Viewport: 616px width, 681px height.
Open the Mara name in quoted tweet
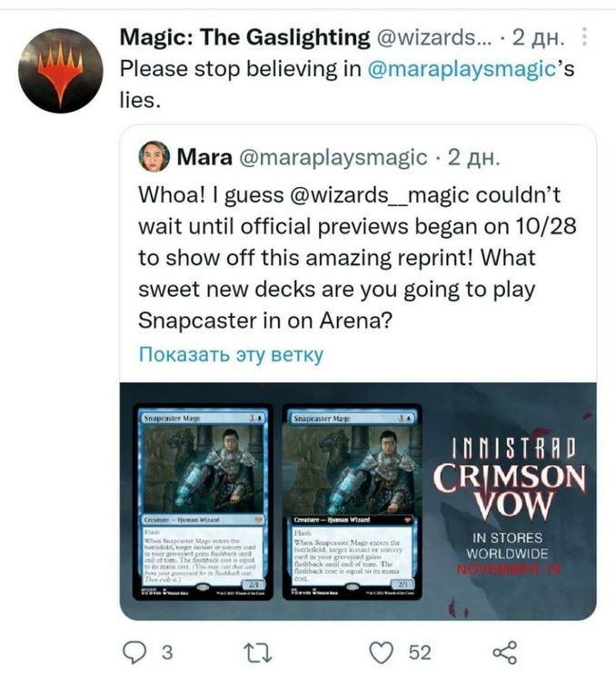point(204,157)
